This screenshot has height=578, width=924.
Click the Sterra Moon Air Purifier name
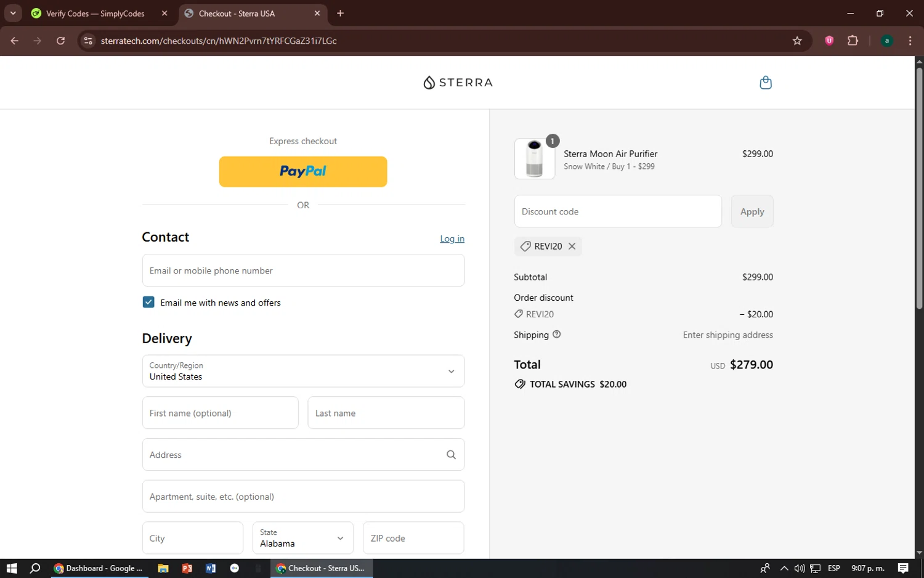610,154
